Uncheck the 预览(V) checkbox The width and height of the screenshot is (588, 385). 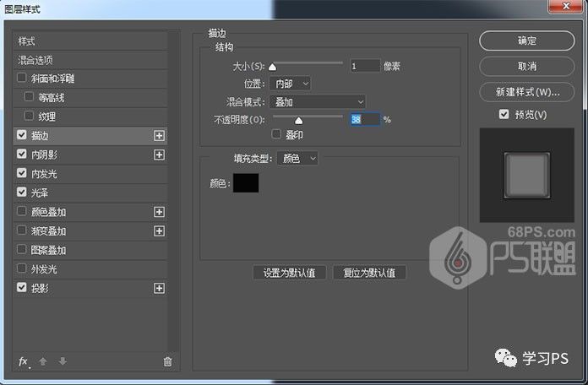pos(504,114)
